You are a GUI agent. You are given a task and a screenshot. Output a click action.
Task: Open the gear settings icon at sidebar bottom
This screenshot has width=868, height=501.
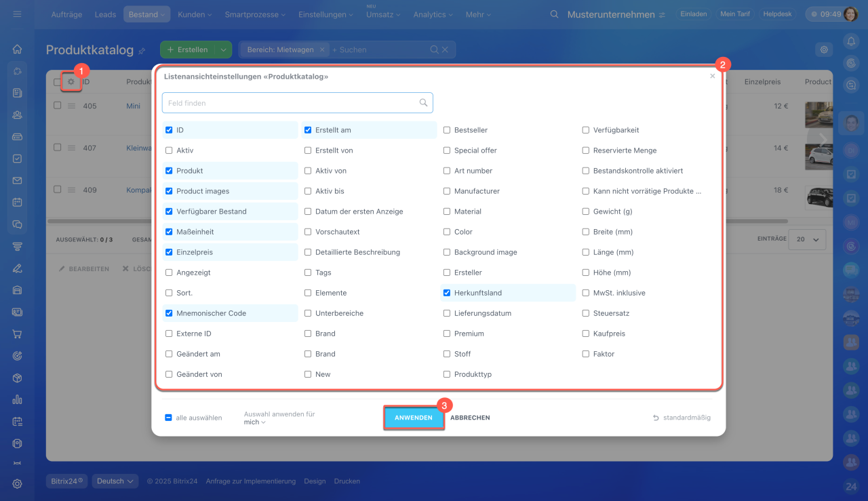coord(17,483)
